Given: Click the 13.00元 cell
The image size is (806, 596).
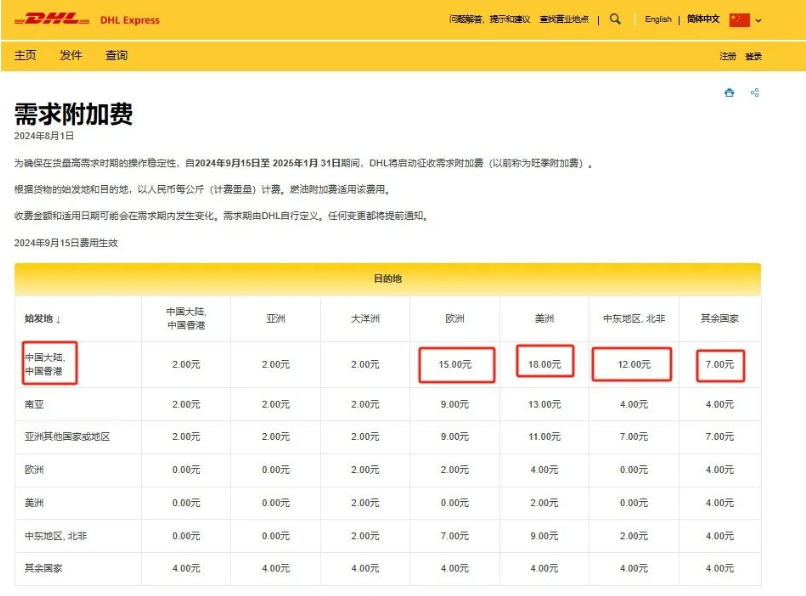Looking at the screenshot, I should tap(544, 405).
